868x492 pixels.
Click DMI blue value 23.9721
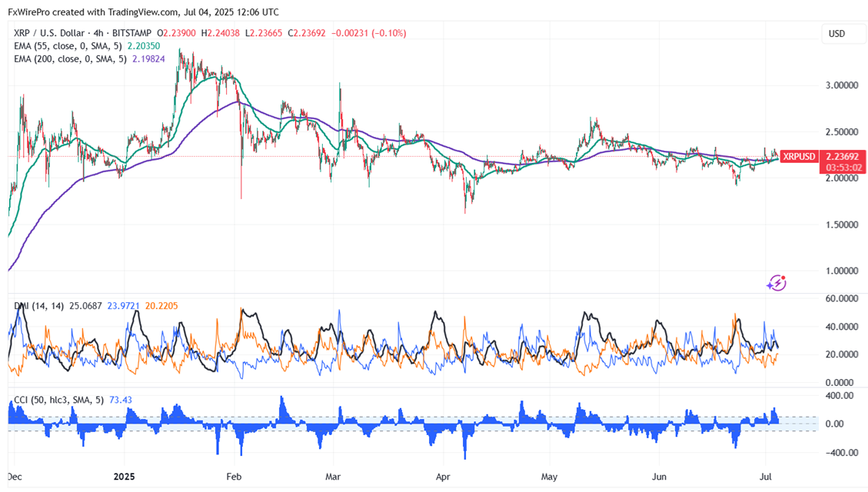(x=124, y=305)
